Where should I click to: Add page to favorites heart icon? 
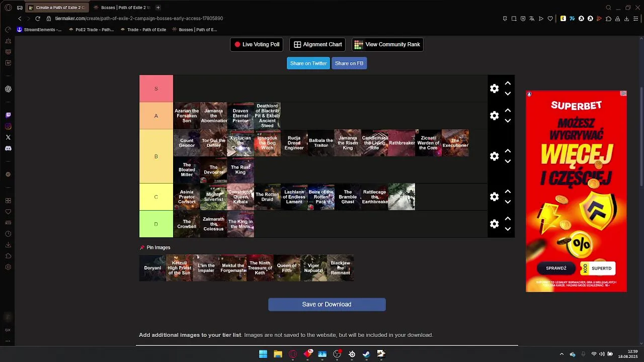coord(550,19)
